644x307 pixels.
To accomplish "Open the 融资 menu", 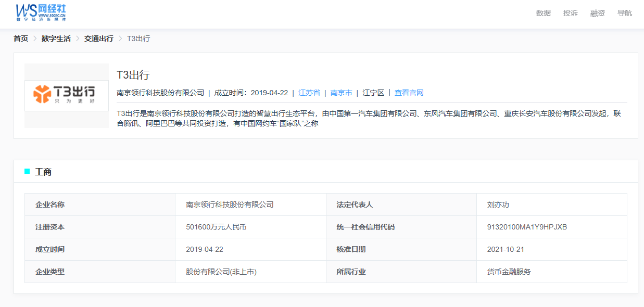I will (x=598, y=13).
